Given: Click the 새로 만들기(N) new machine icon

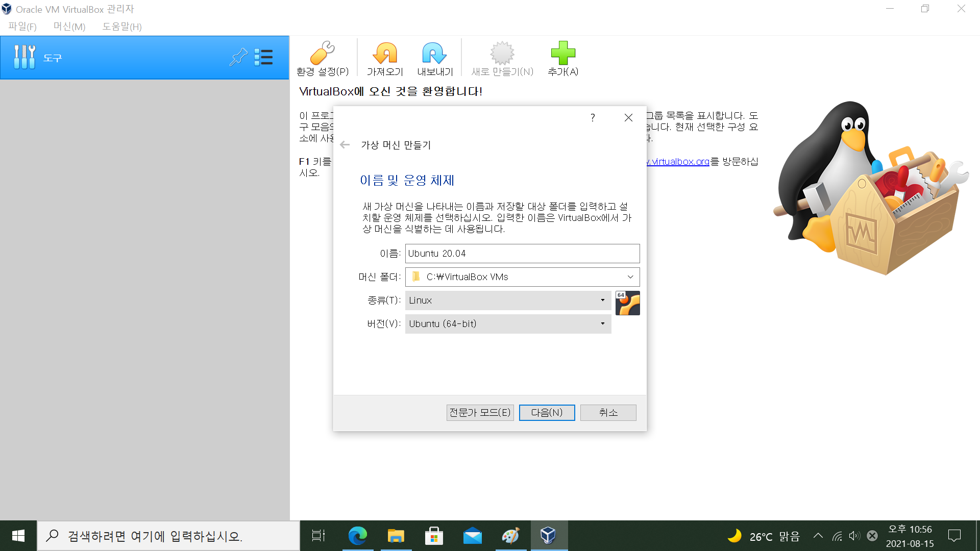Looking at the screenshot, I should pyautogui.click(x=502, y=58).
